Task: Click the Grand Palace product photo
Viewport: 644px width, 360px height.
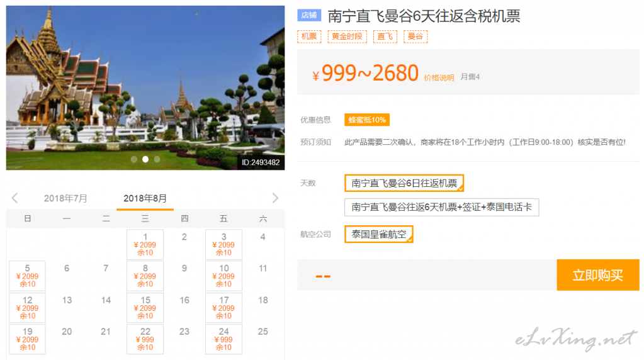Action: [145, 88]
